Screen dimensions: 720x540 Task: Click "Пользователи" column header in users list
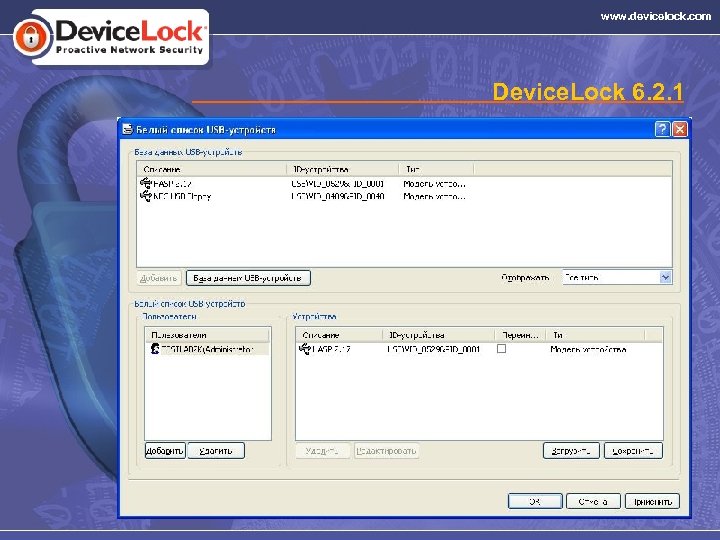(207, 335)
